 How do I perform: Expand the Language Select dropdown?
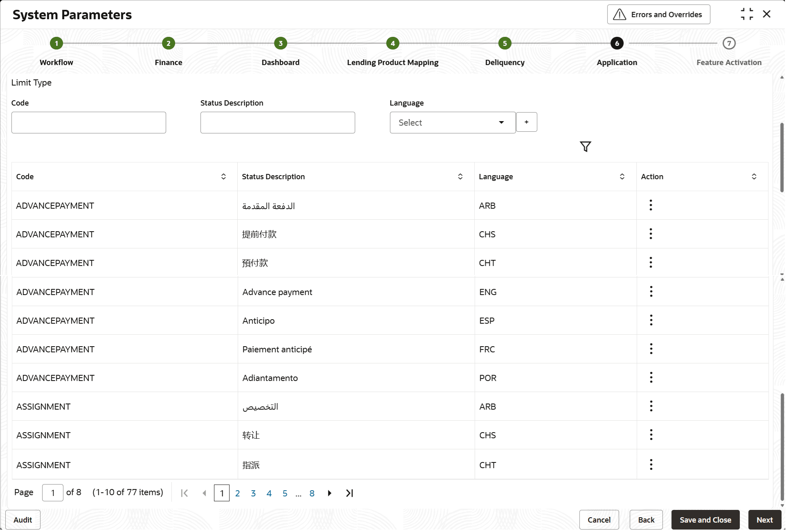pyautogui.click(x=452, y=122)
